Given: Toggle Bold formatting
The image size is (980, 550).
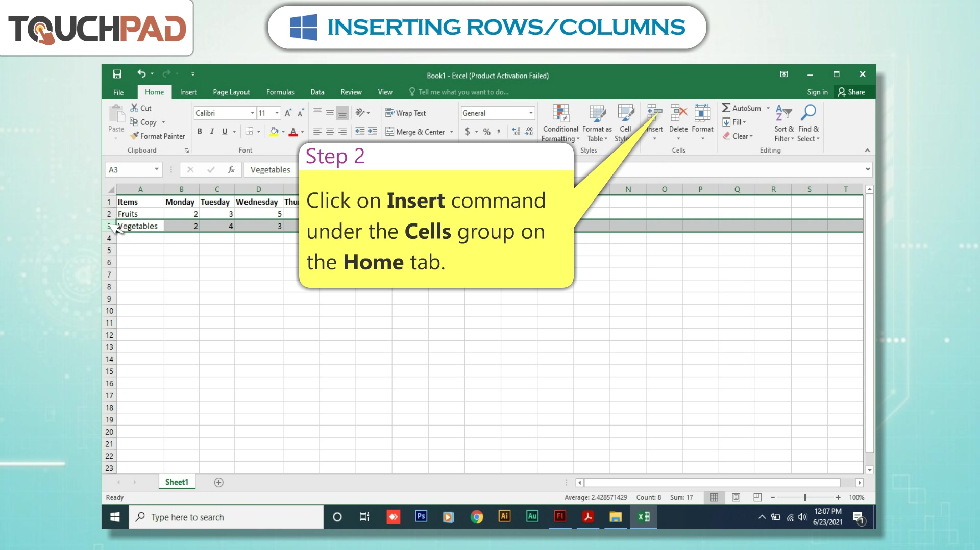Looking at the screenshot, I should (200, 132).
